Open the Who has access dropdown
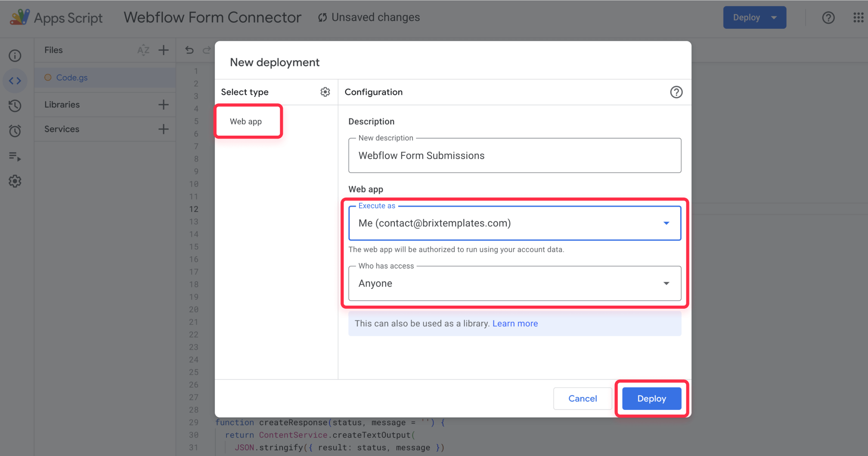 coord(515,283)
